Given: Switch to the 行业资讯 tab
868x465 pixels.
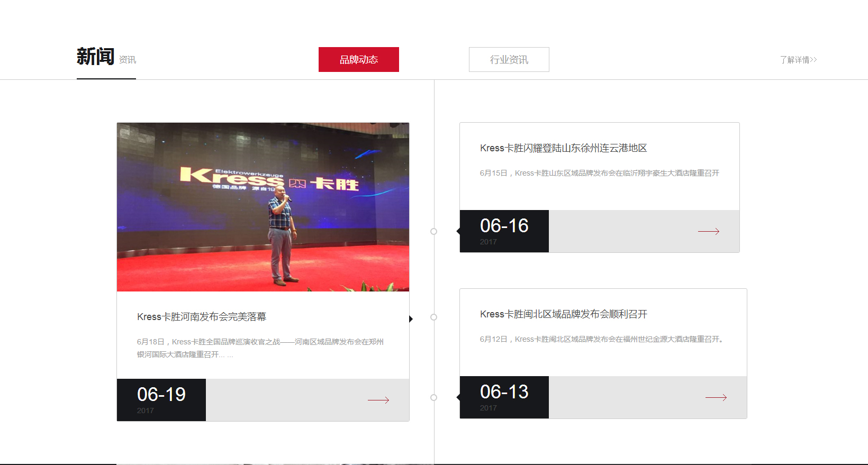Looking at the screenshot, I should [x=509, y=59].
